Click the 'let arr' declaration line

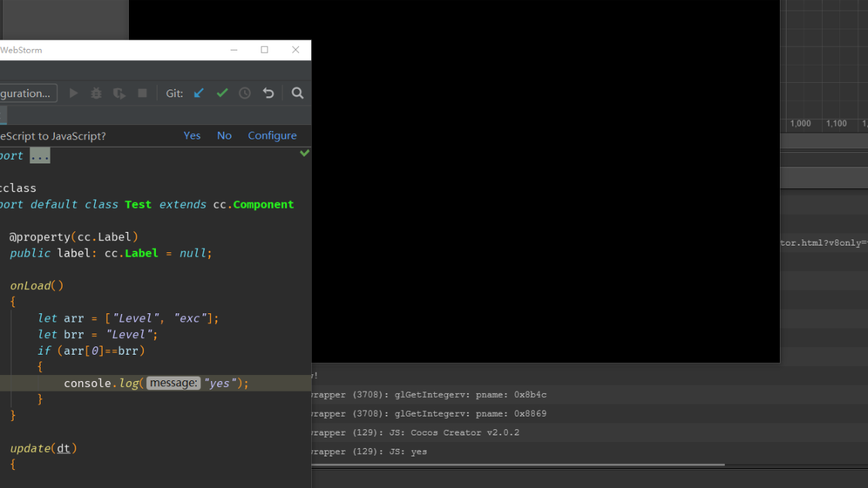(x=128, y=319)
